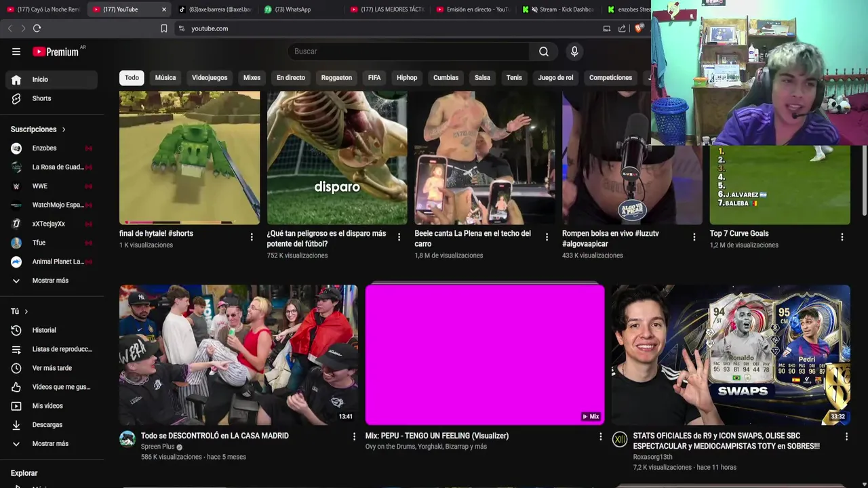Open Listas de reproducción
The image size is (868, 488).
tap(52, 349)
